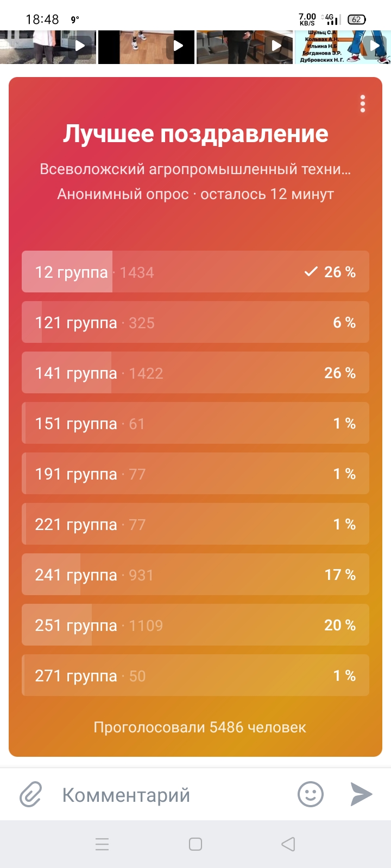Viewport: 391px width, 868px height.
Task: Play the third video thumbnail
Action: [x=276, y=46]
